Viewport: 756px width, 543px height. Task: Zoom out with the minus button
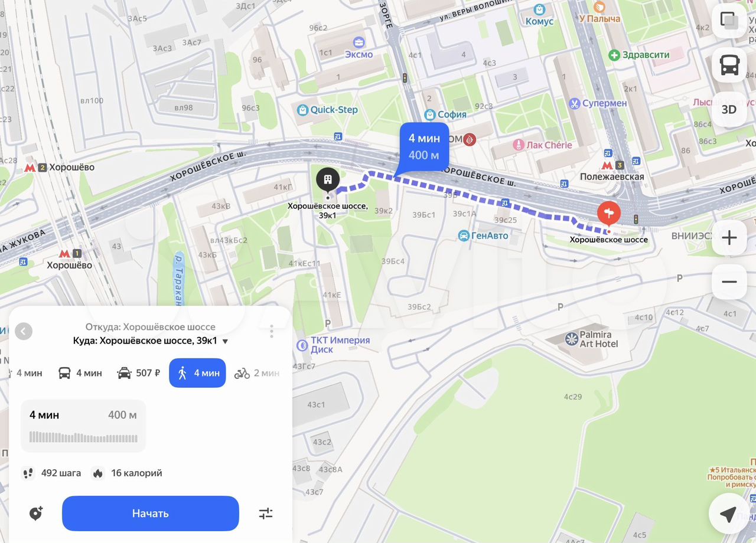729,282
